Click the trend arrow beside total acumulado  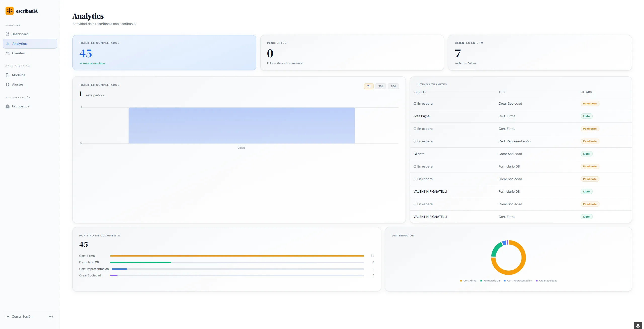tap(81, 64)
